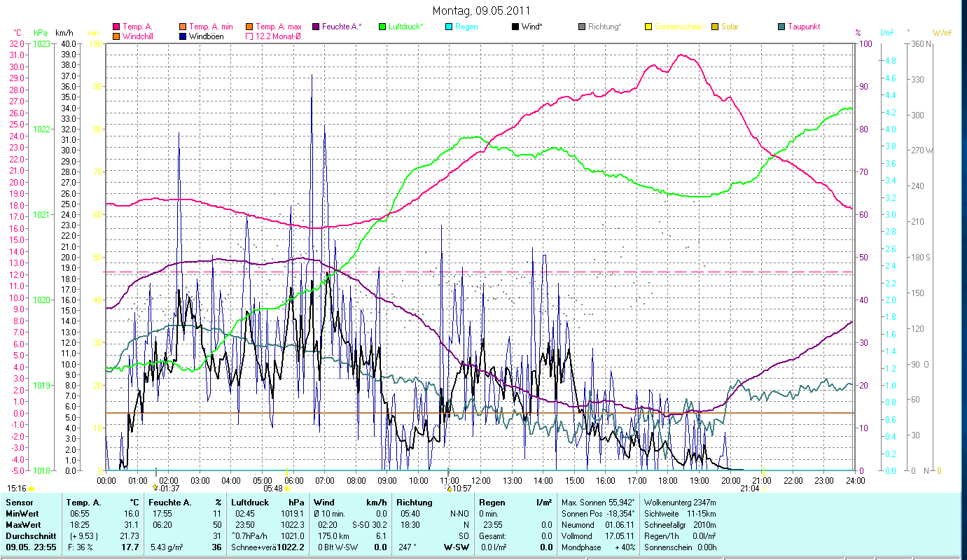Click the green Luftdruck legend swatch

pyautogui.click(x=382, y=27)
